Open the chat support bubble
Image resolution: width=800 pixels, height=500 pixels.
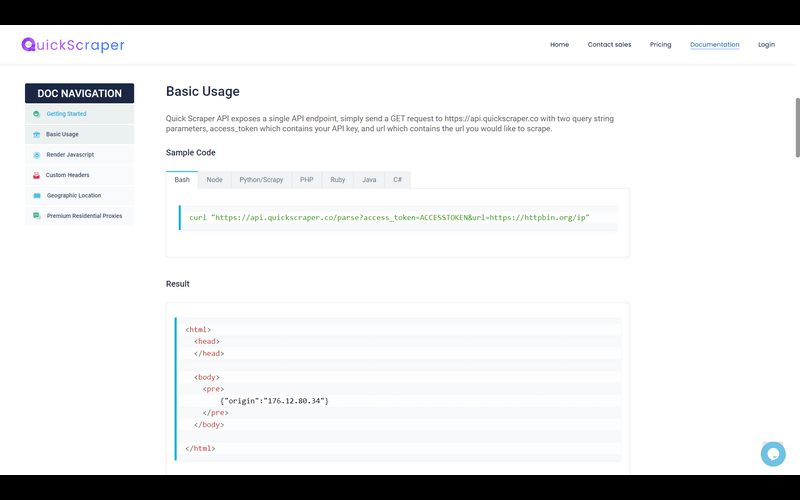tap(773, 454)
